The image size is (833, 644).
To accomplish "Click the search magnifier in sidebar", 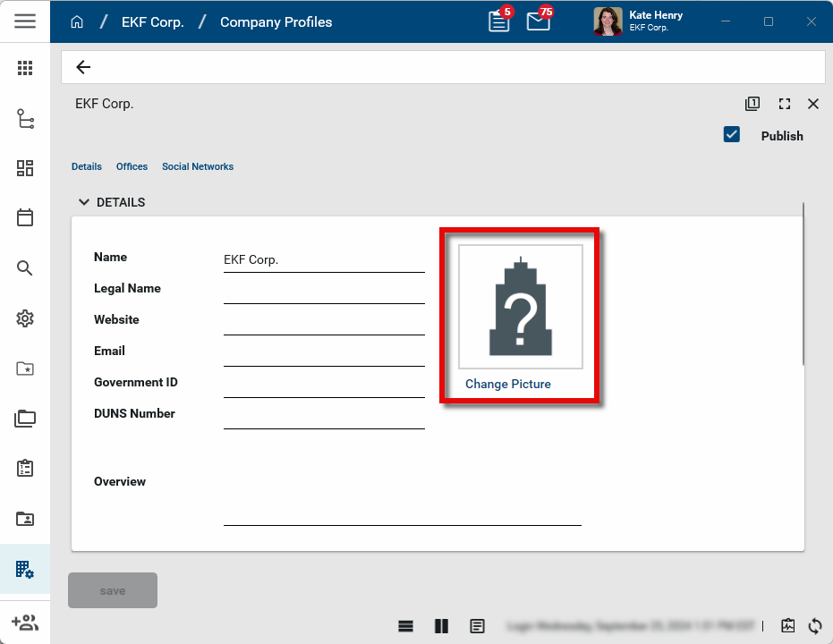I will (25, 268).
